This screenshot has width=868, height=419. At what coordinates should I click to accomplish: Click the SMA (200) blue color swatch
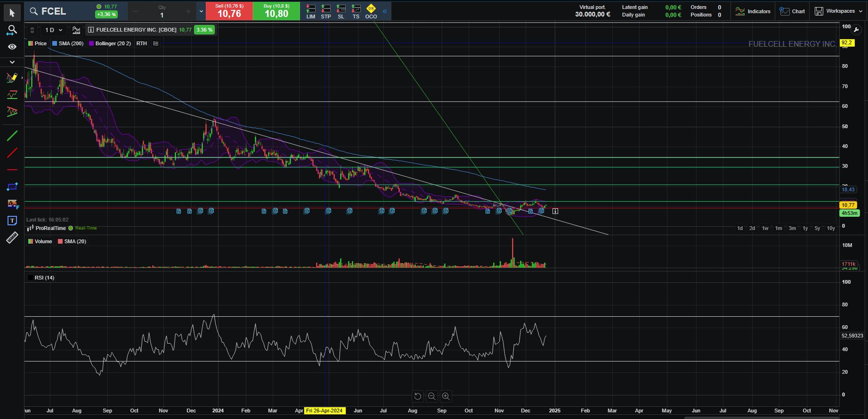tap(55, 43)
